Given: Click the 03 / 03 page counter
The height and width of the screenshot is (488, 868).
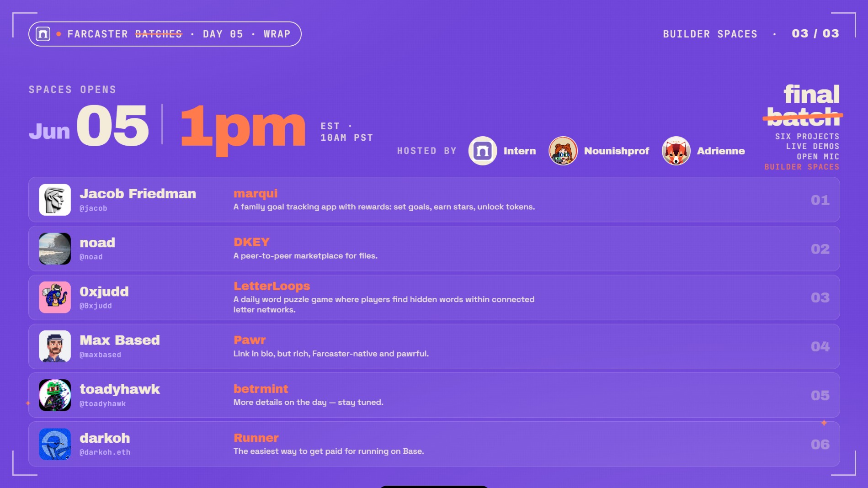Looking at the screenshot, I should (815, 34).
